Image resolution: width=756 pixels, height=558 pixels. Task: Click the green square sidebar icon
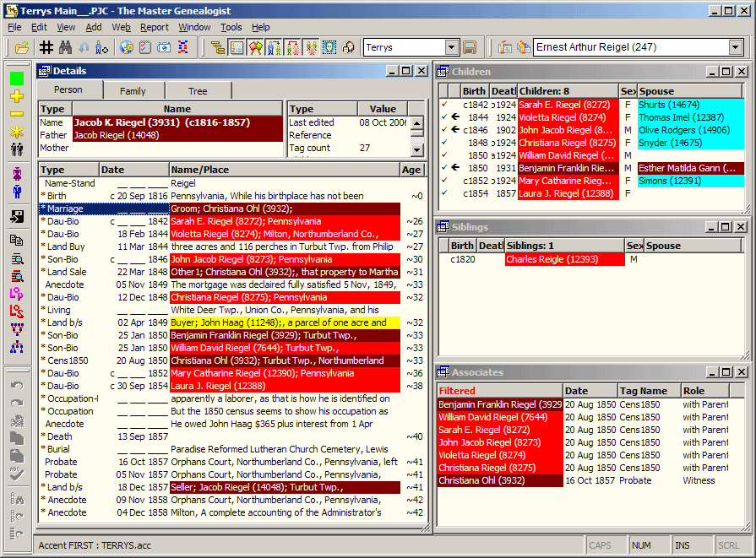(x=16, y=79)
